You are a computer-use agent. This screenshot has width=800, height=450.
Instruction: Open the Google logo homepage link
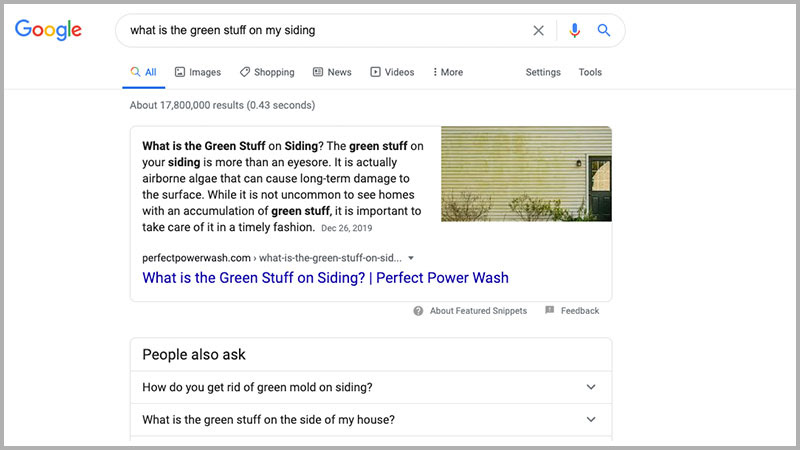coord(48,30)
